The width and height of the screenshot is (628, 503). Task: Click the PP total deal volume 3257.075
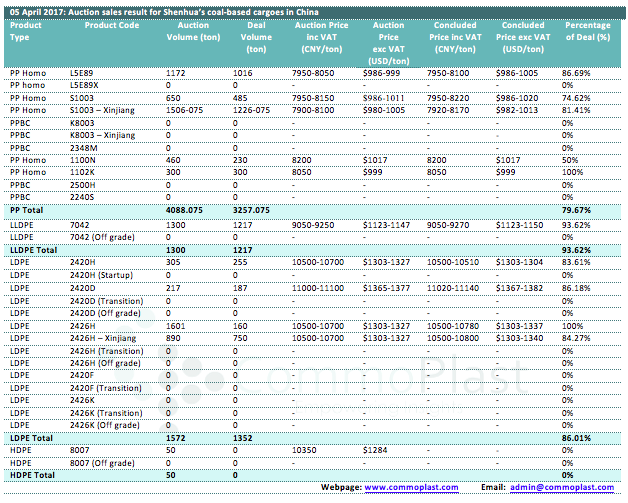click(x=251, y=210)
